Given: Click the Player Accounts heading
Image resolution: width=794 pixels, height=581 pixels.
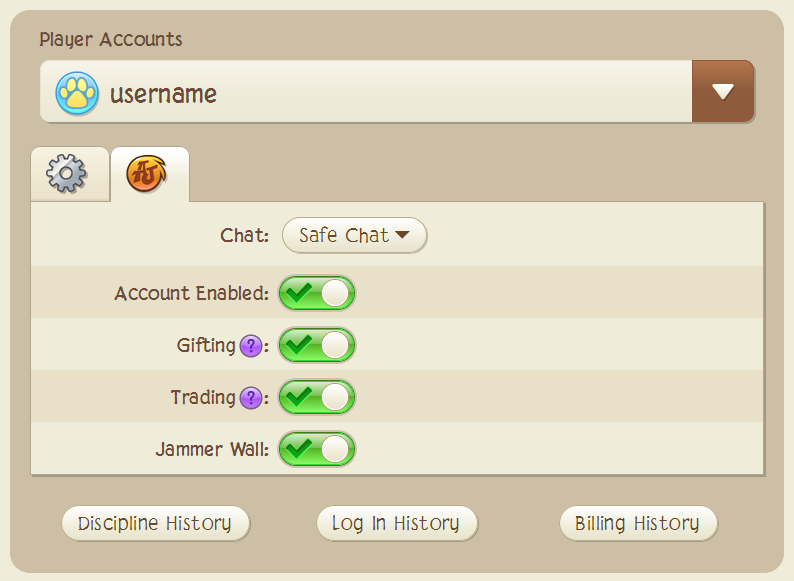Looking at the screenshot, I should 111,40.
